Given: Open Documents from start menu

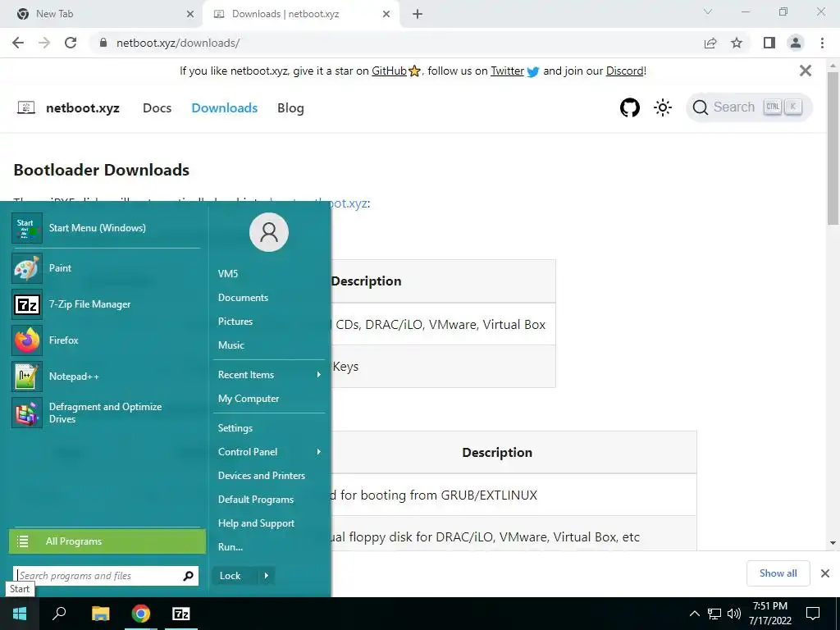Looking at the screenshot, I should (243, 298).
